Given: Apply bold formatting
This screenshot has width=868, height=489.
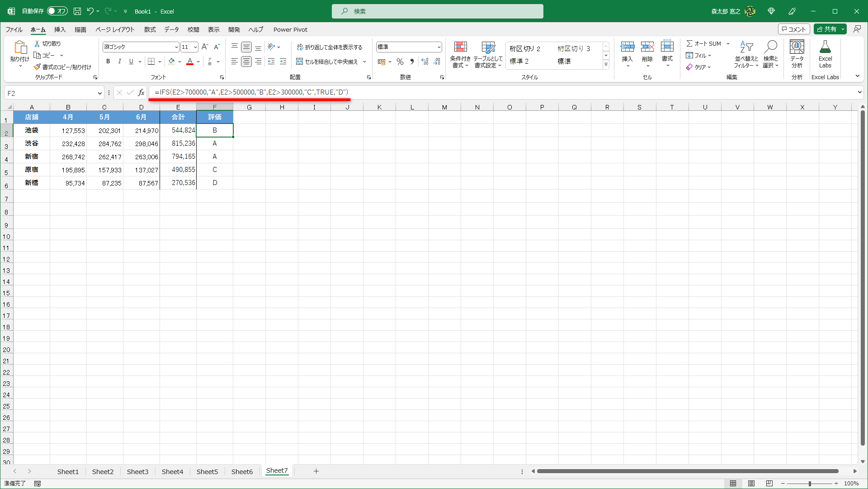Looking at the screenshot, I should tap(108, 61).
